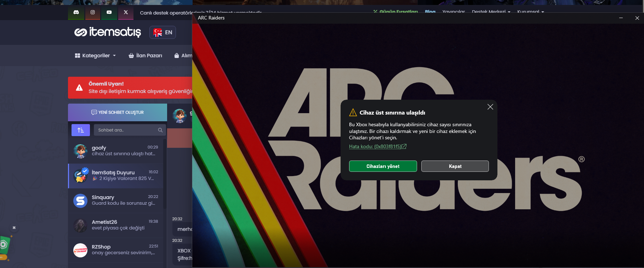Screen dimensions: 644x268
Task: Expand the Kategoriler dropdown menu
Action: tap(96, 56)
